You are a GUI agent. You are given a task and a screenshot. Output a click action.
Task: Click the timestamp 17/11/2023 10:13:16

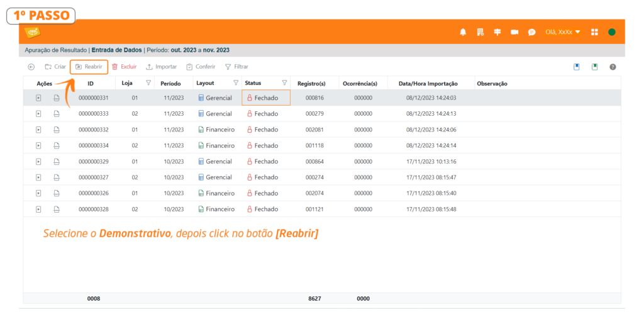(431, 162)
